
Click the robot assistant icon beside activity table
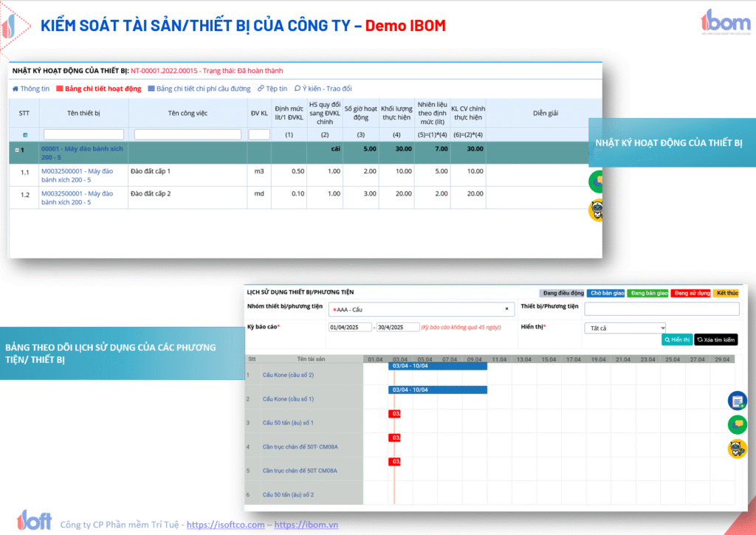(596, 210)
